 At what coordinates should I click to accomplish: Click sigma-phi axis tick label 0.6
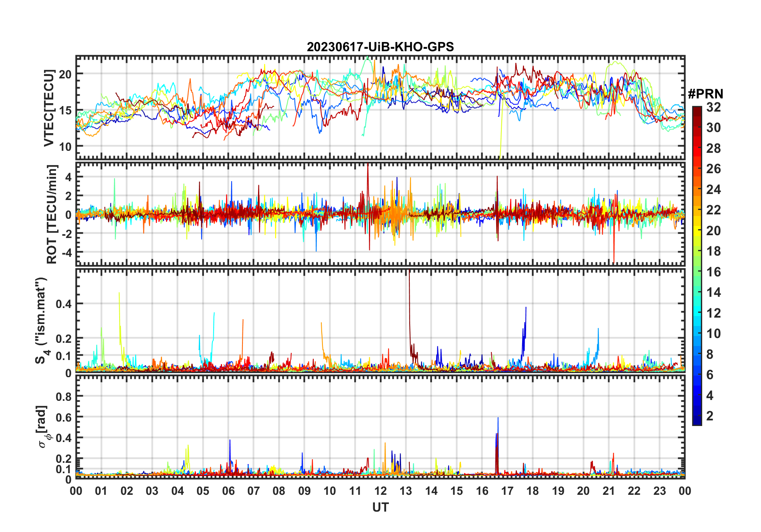64,417
